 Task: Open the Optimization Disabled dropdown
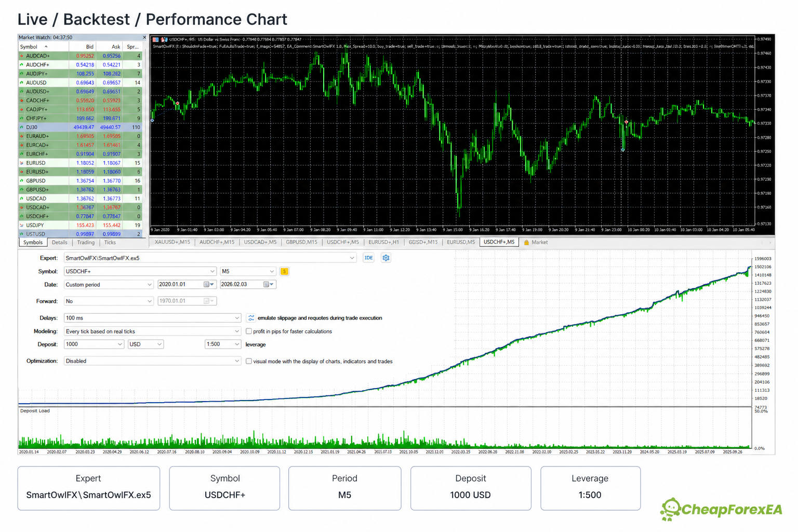click(x=153, y=361)
